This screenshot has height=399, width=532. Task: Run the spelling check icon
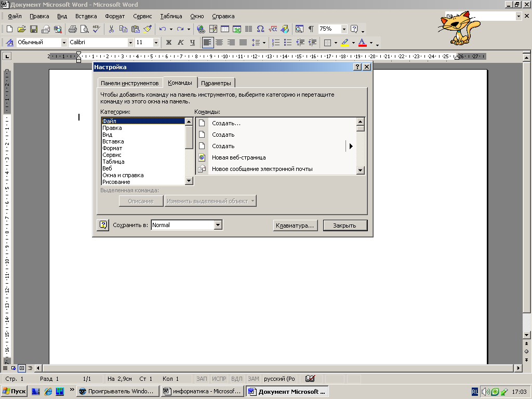96,29
